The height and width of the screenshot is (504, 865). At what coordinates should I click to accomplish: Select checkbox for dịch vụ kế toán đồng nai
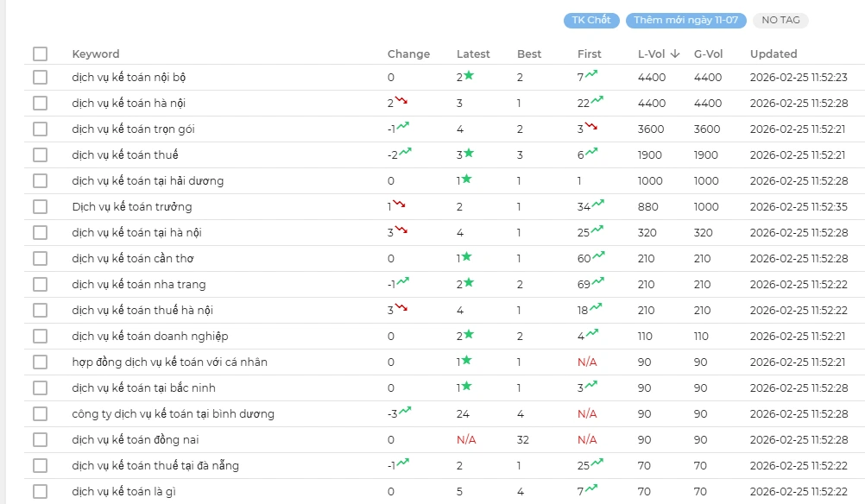click(41, 440)
